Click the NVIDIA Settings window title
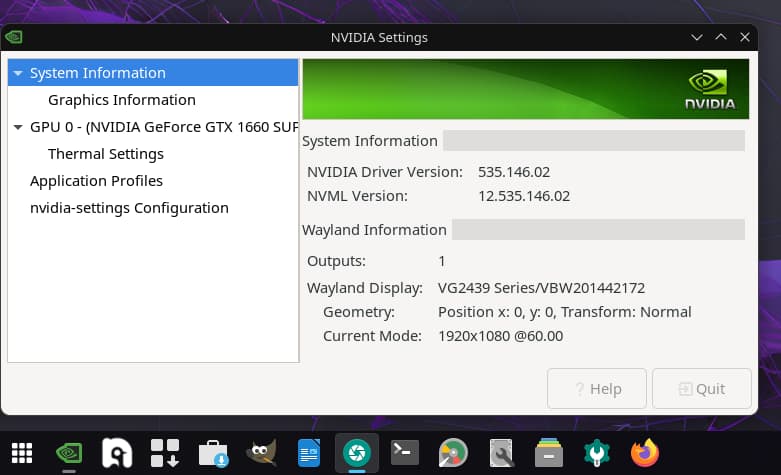781x475 pixels. click(379, 37)
